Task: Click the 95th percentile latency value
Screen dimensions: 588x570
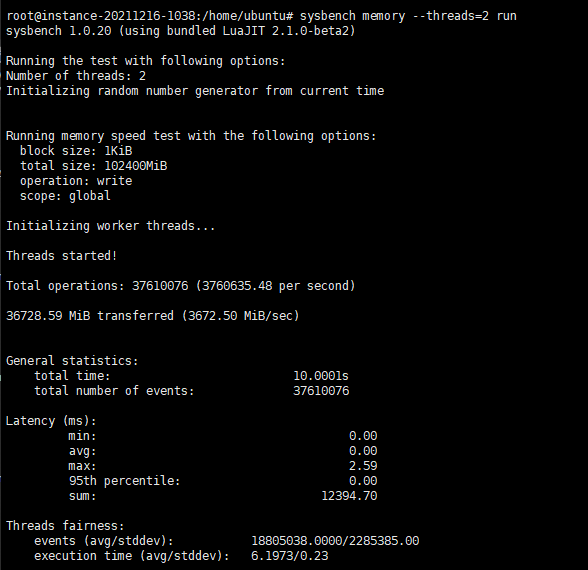Action: tap(363, 481)
